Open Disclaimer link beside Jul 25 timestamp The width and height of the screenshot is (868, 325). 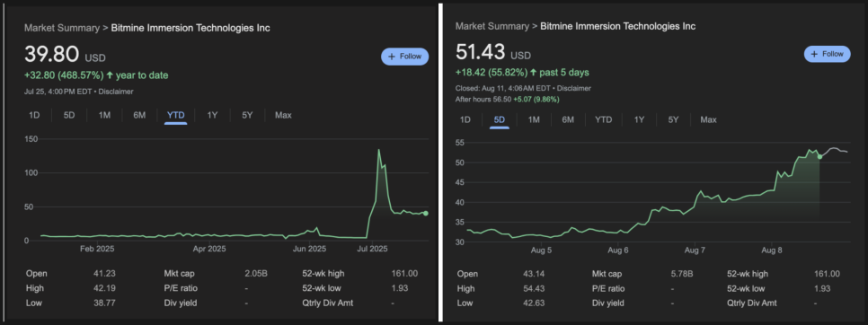pos(116,92)
